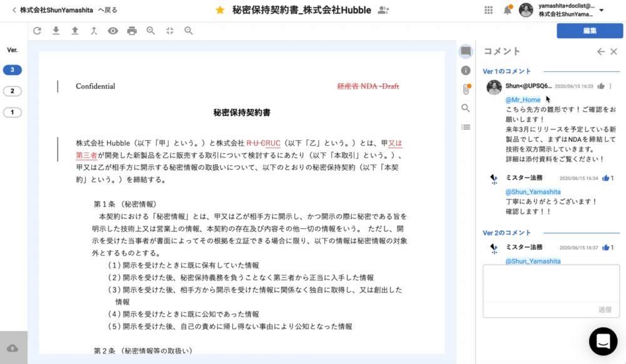Click the blue 編集 button
Viewport: 626px width, 364px height.
click(x=590, y=31)
